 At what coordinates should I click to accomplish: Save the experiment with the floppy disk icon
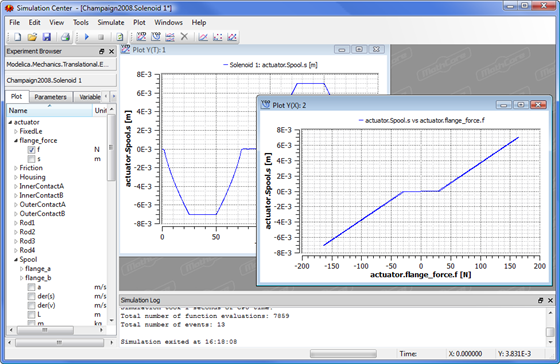47,37
